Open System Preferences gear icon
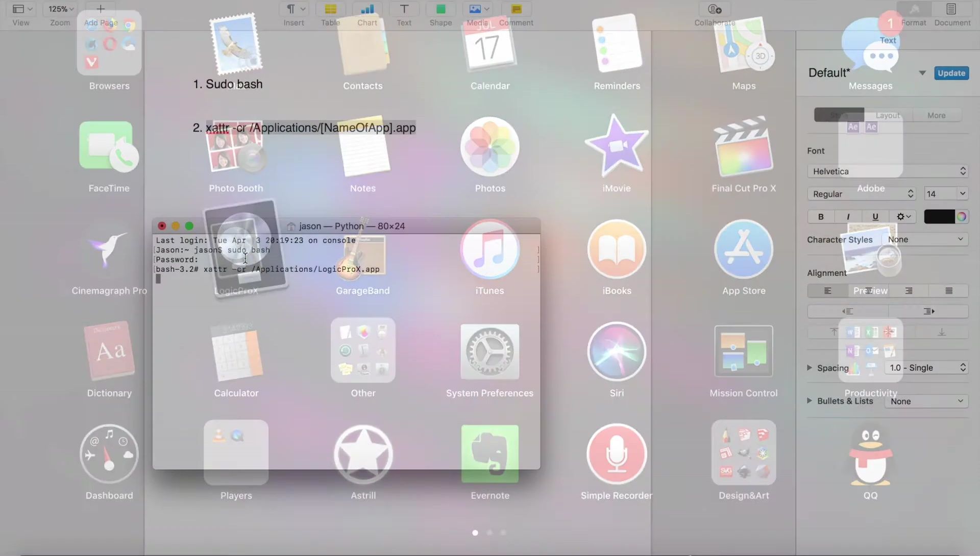The image size is (980, 556). pos(489,352)
